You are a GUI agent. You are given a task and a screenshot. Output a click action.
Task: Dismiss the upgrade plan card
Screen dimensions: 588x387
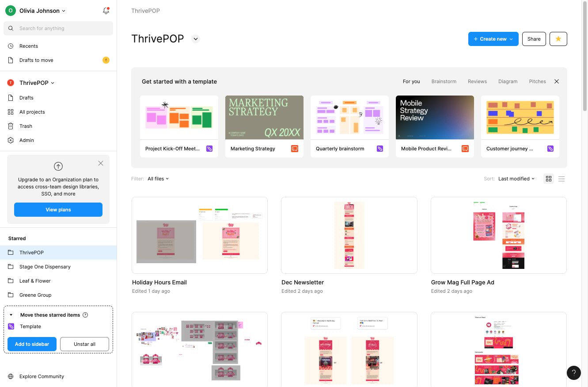point(101,163)
